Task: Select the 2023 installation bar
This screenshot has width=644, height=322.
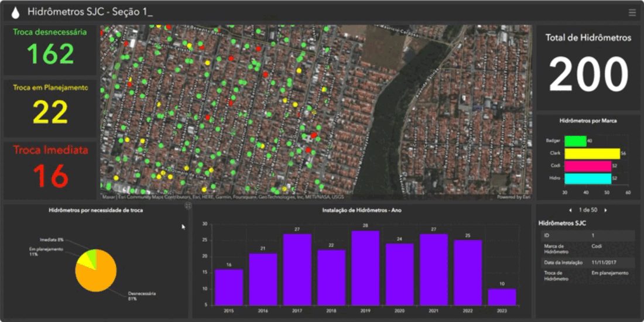Action: [502, 296]
